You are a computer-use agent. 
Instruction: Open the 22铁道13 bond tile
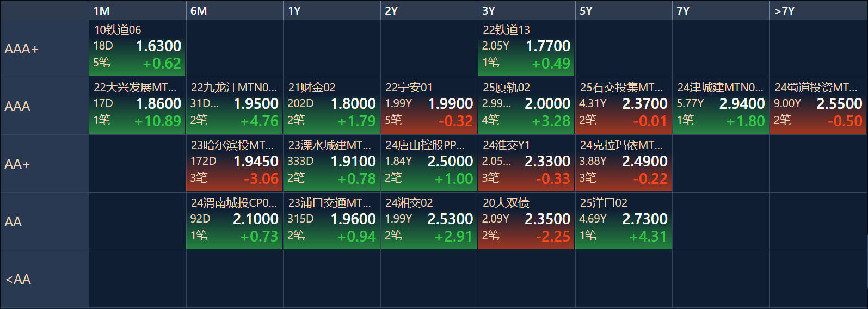[526, 48]
